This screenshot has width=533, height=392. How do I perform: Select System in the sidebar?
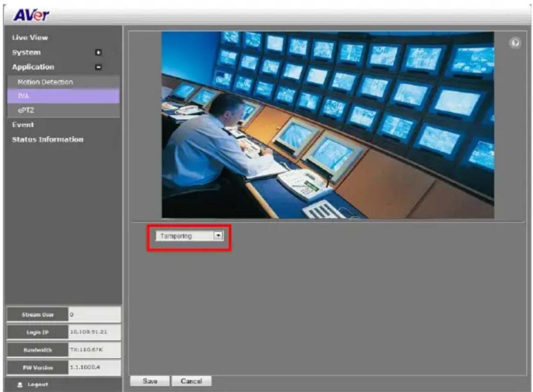coord(26,52)
